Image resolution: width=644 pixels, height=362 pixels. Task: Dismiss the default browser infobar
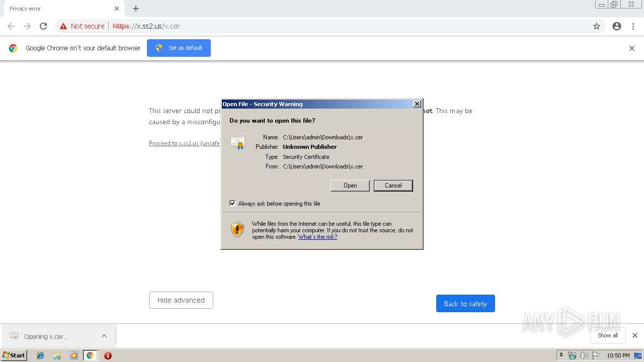632,48
